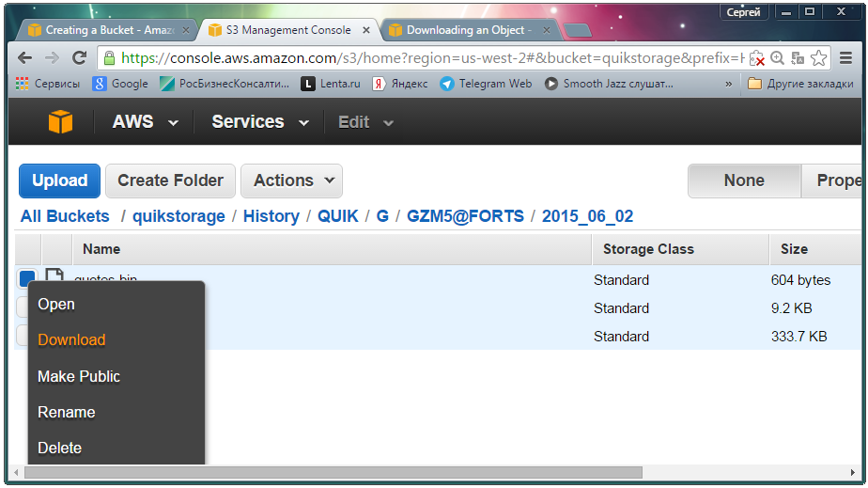Bookmark page with the star icon
This screenshot has width=868, height=488.
[x=819, y=57]
